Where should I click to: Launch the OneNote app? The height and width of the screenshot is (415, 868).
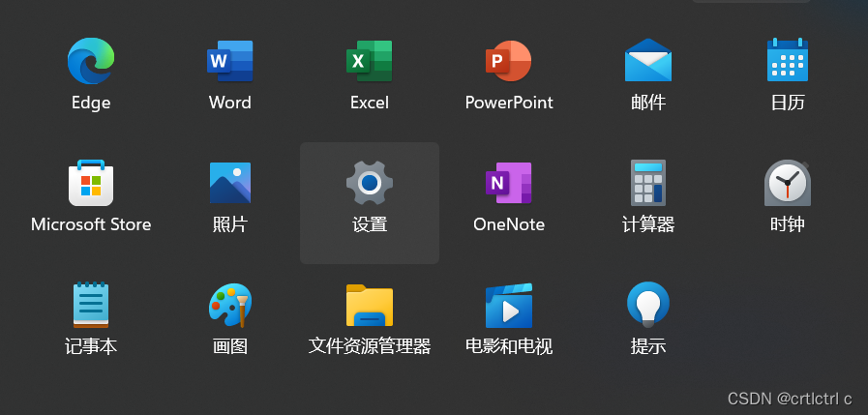(509, 183)
